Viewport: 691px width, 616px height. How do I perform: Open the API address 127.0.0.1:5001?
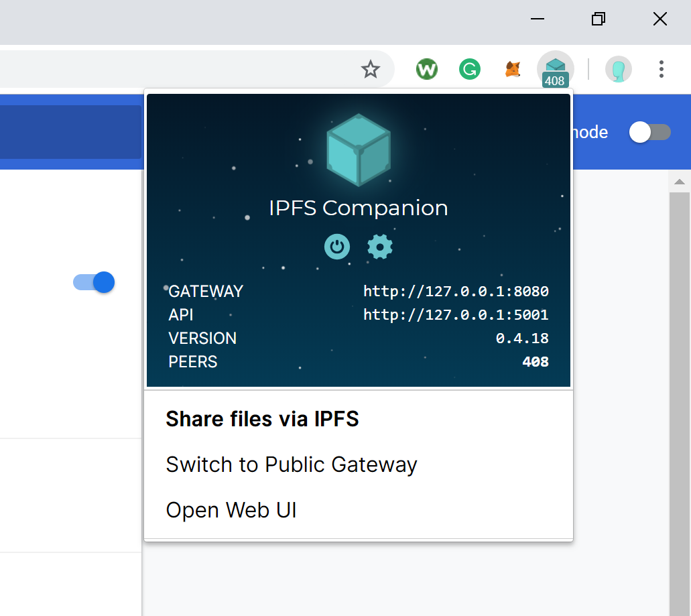click(x=456, y=314)
